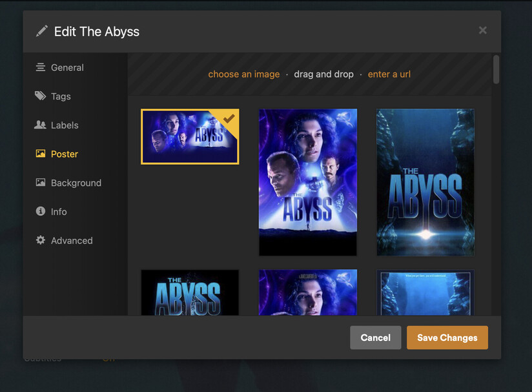532x392 pixels.
Task: Click the 'choose an image' link
Action: click(244, 74)
